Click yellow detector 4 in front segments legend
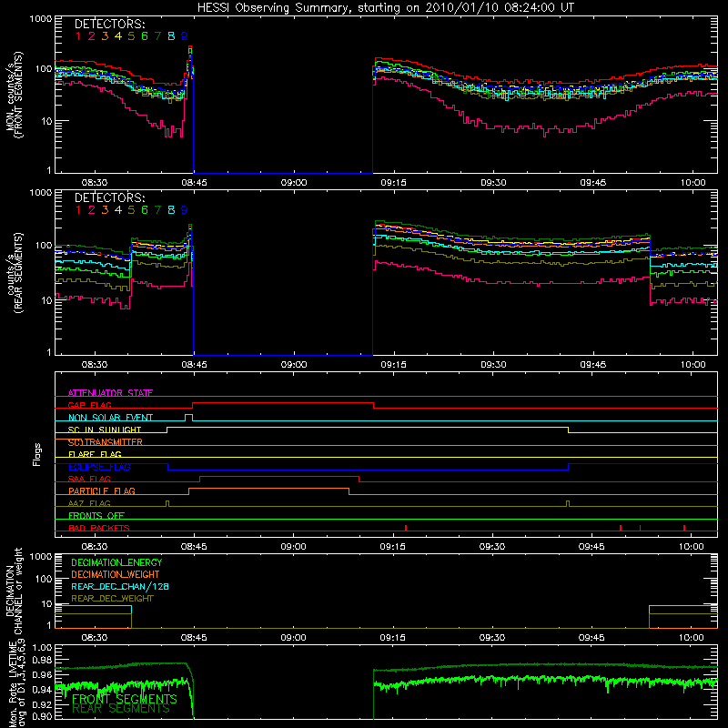This screenshot has height=728, width=728. tap(118, 36)
